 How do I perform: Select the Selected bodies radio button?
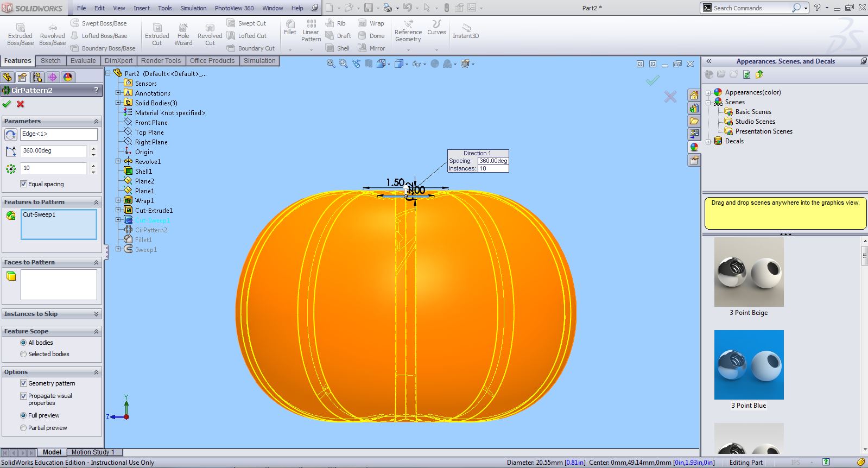[x=23, y=354]
